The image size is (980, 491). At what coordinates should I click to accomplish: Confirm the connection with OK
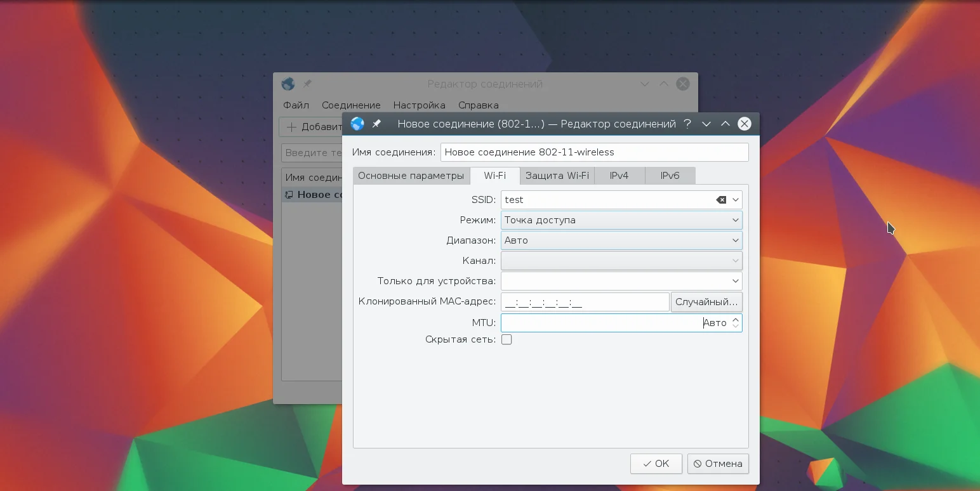[x=656, y=464]
